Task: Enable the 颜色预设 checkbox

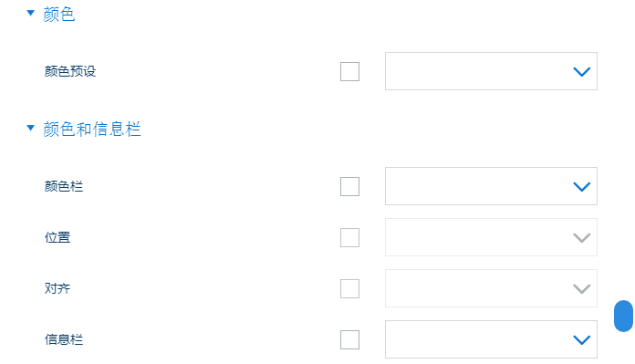Action: (350, 72)
